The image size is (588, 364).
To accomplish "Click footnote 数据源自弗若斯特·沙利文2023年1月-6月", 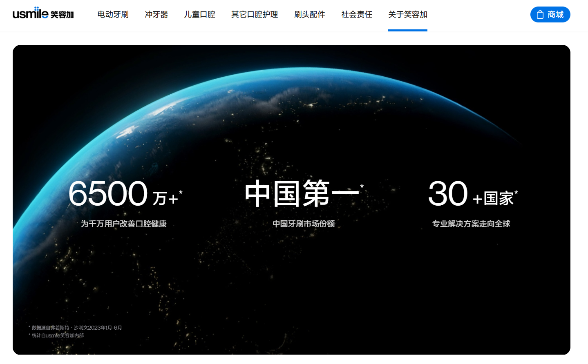I will pos(75,328).
